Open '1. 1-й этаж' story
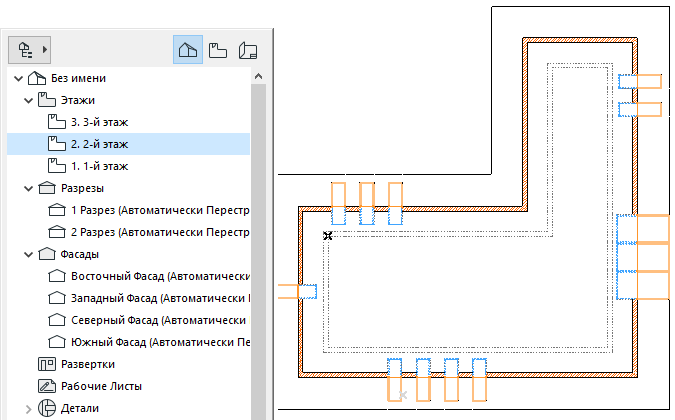This screenshot has width=675, height=420. pyautogui.click(x=99, y=166)
